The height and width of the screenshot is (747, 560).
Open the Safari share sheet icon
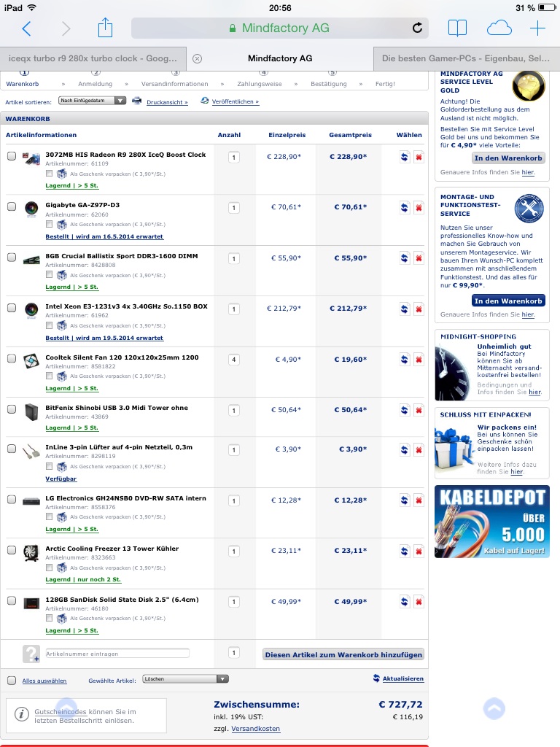coord(105,28)
